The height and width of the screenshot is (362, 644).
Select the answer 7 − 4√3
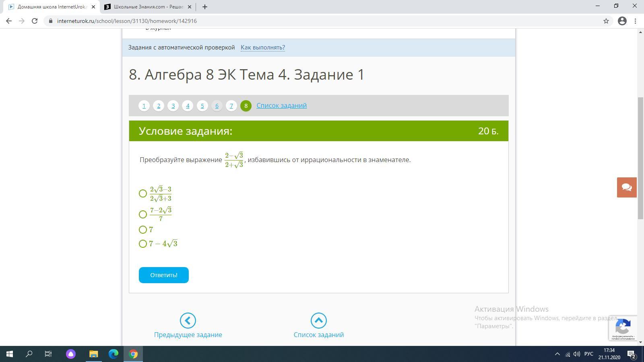point(143,244)
